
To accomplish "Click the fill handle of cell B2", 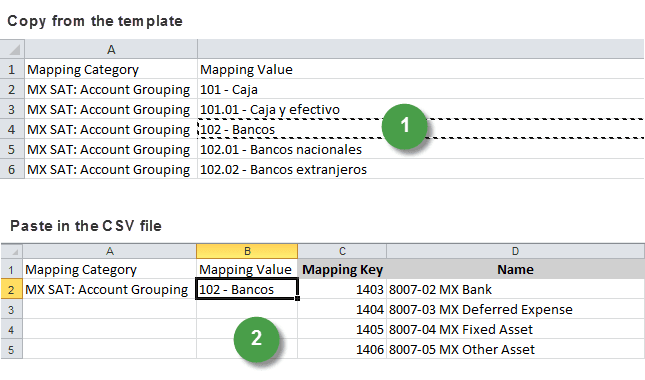I will pos(297,298).
